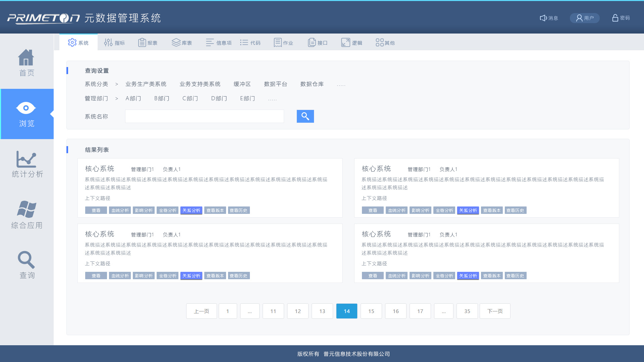Activate 全链分析 on bottom-right result
Screen dimensions: 644x362
point(444,276)
